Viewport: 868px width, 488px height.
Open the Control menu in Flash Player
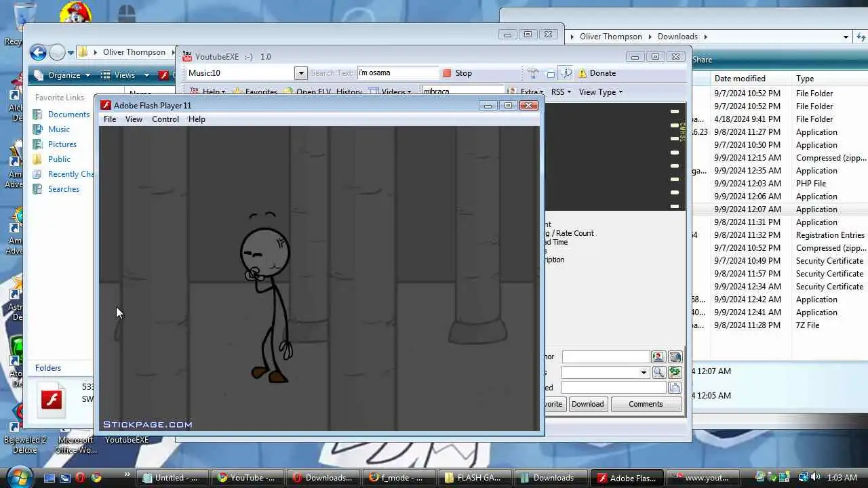point(165,119)
